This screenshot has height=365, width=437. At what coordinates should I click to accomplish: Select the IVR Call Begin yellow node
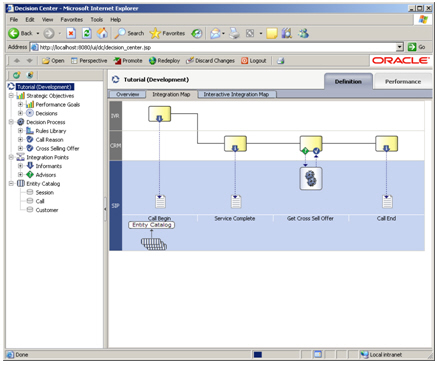click(159, 114)
